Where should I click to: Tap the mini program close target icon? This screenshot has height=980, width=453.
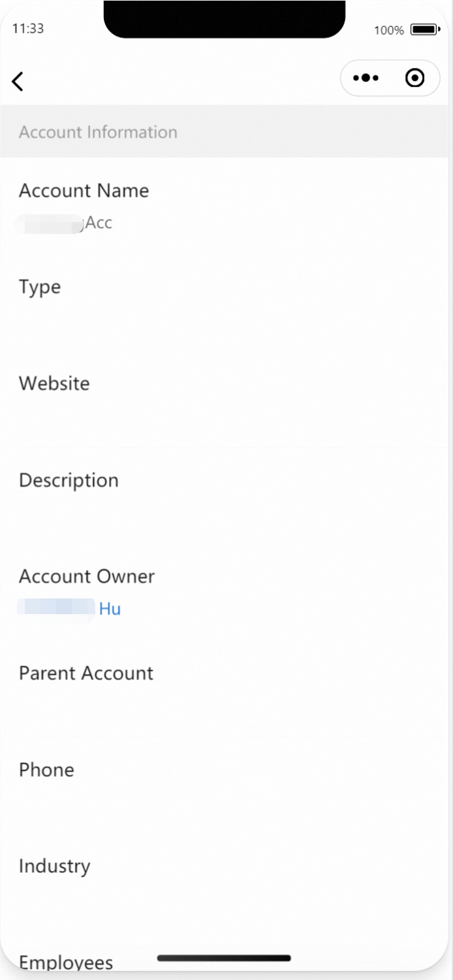(414, 78)
